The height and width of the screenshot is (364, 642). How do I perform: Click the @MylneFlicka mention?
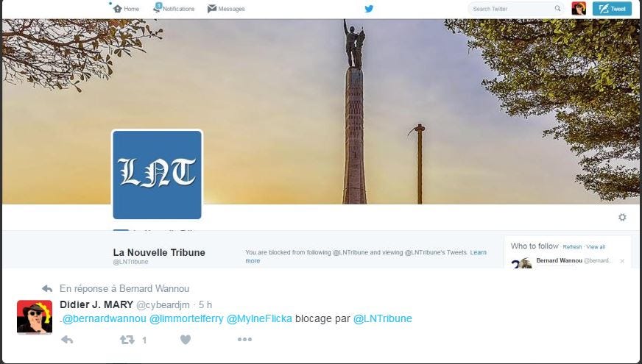pyautogui.click(x=259, y=318)
